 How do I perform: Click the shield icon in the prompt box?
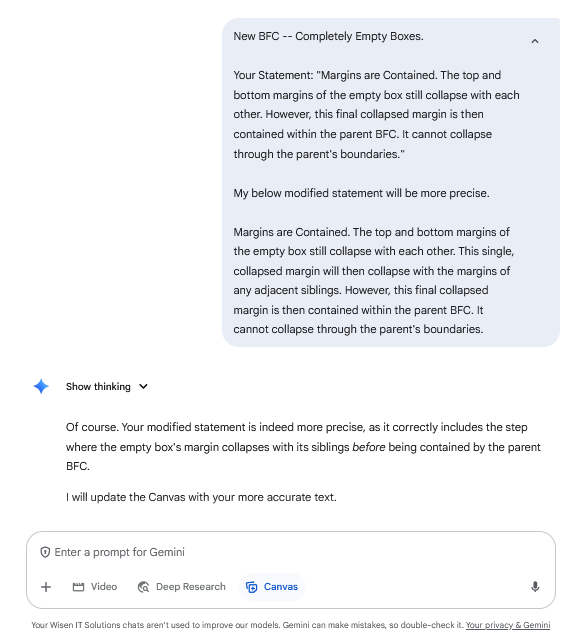45,552
